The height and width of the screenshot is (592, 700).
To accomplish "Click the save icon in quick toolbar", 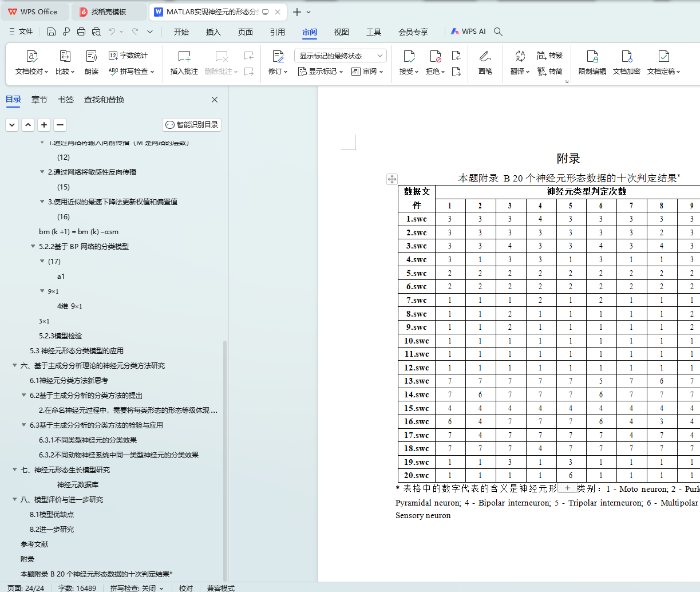I will 52,32.
